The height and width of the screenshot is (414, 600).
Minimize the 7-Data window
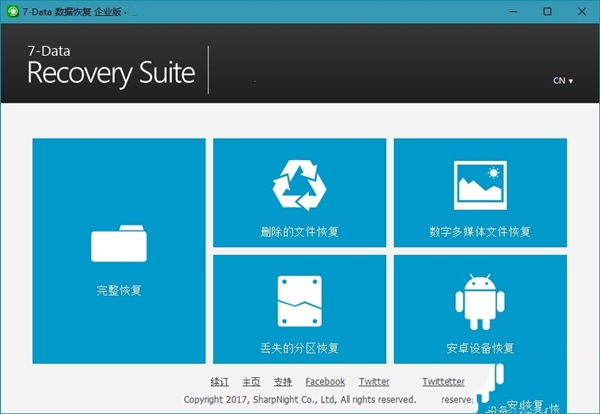pos(514,11)
